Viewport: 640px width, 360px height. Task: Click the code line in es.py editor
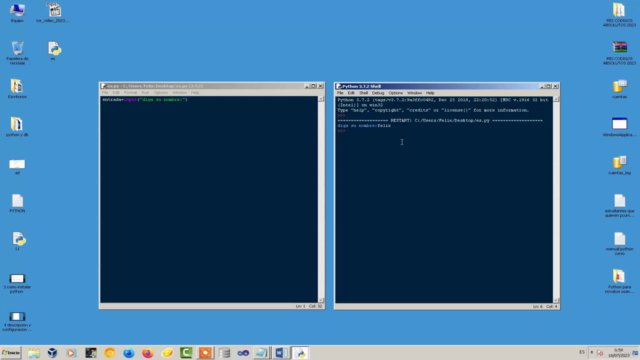(x=144, y=100)
